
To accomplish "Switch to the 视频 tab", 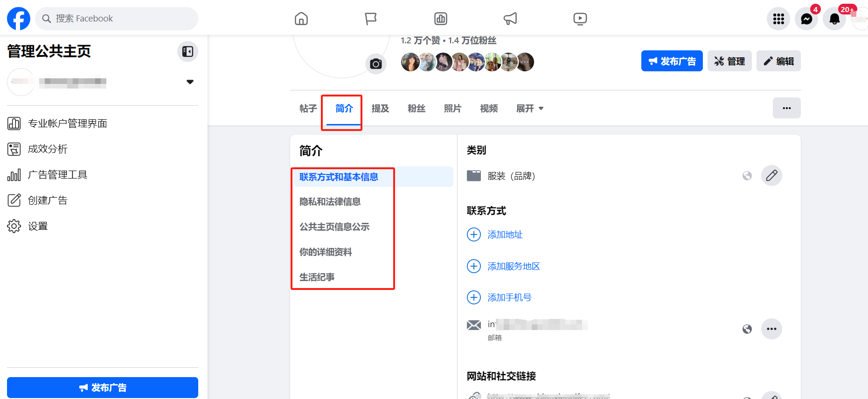I will (489, 109).
